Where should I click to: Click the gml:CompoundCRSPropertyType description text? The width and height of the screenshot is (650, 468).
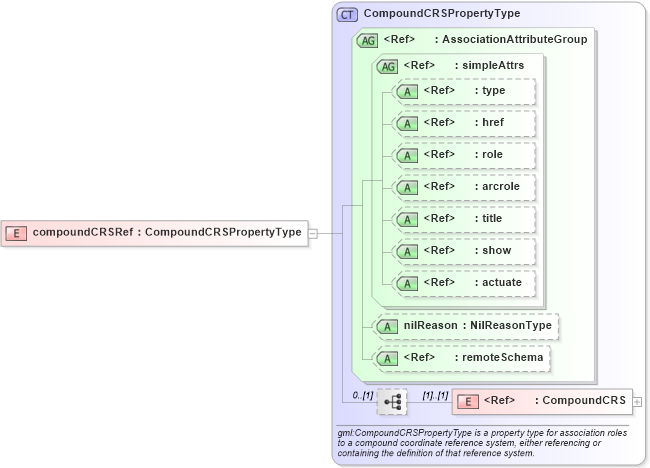coord(482,443)
